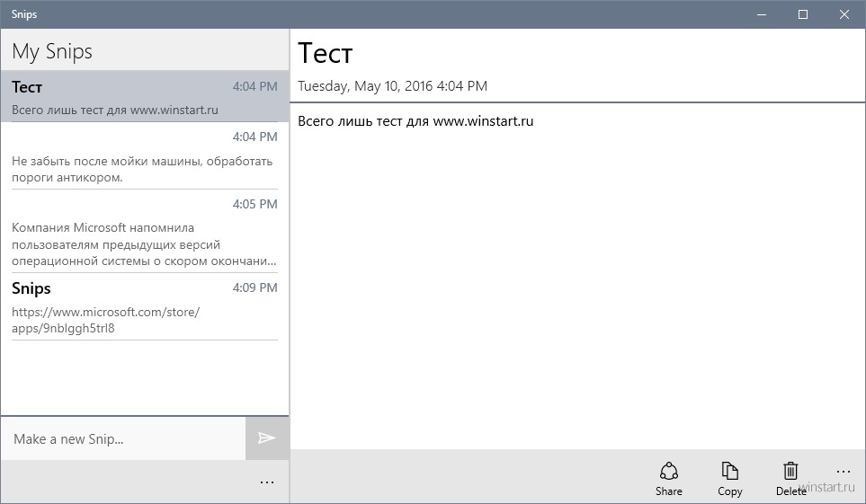
Task: Delete the current snip using the trash icon
Action: tap(790, 471)
